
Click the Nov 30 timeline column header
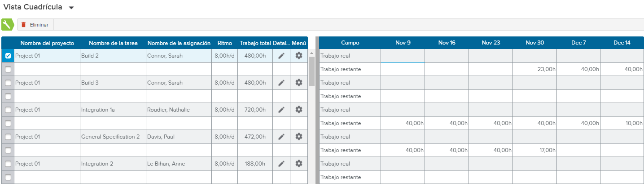(x=534, y=43)
